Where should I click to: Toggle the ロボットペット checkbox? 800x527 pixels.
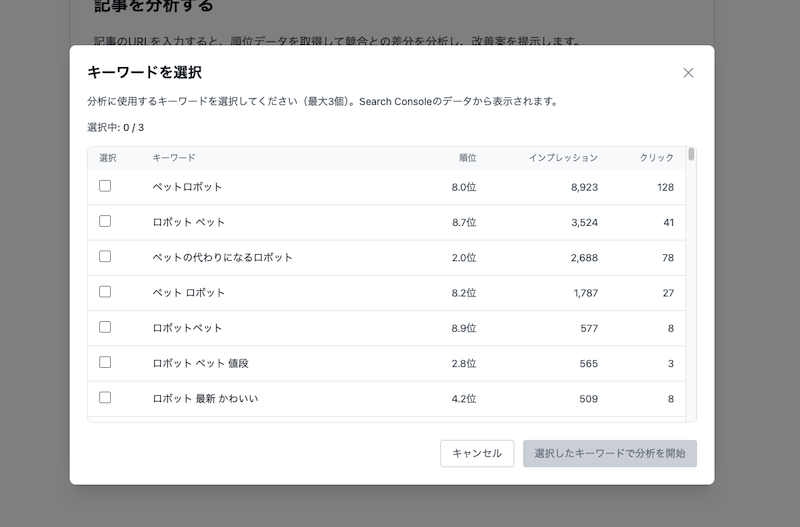[105, 327]
